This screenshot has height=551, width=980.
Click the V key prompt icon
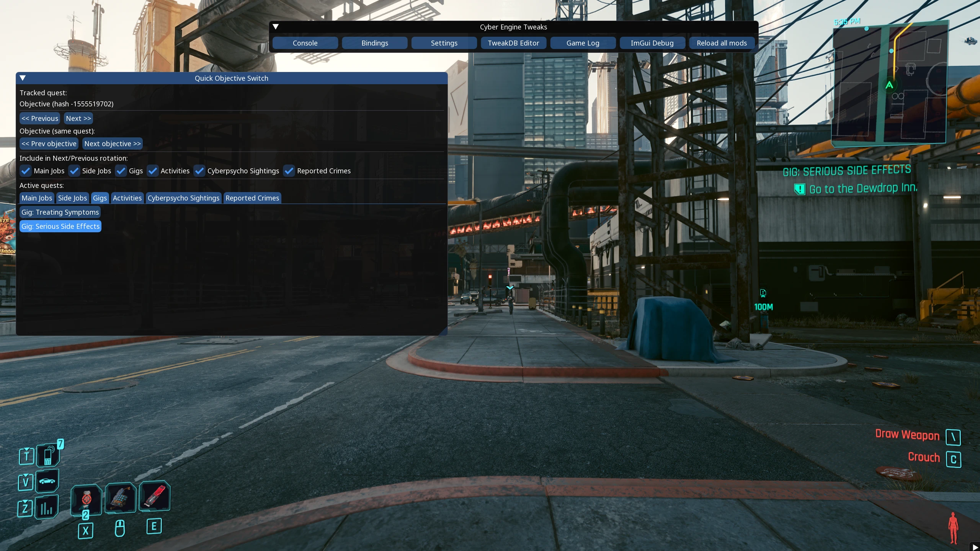click(x=26, y=482)
